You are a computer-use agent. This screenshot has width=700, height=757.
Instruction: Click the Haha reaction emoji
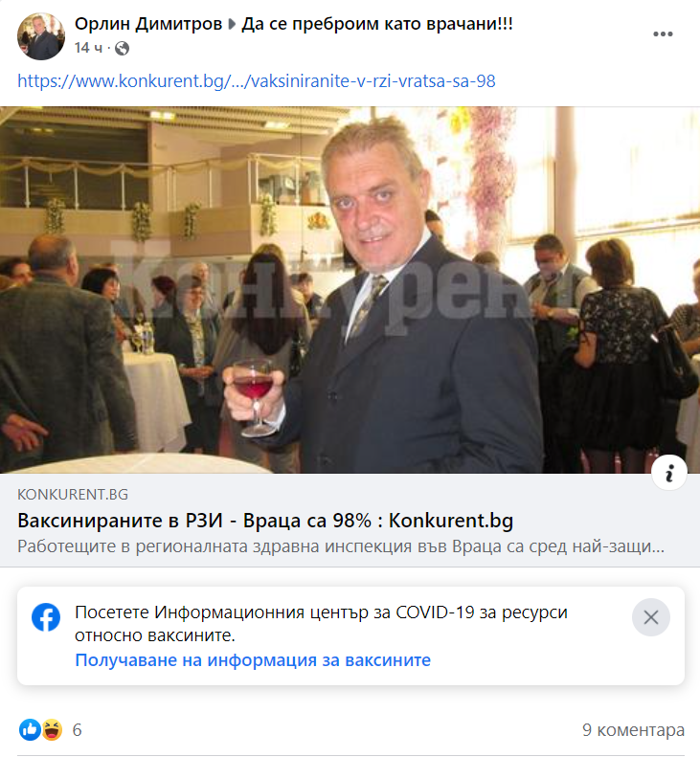(x=52, y=729)
